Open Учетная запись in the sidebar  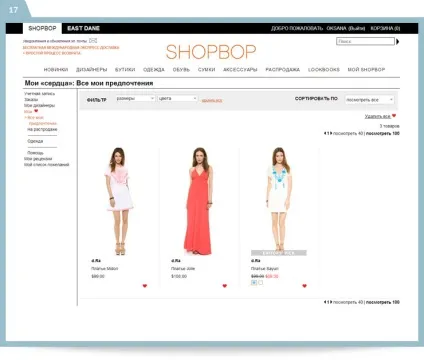(x=39, y=94)
